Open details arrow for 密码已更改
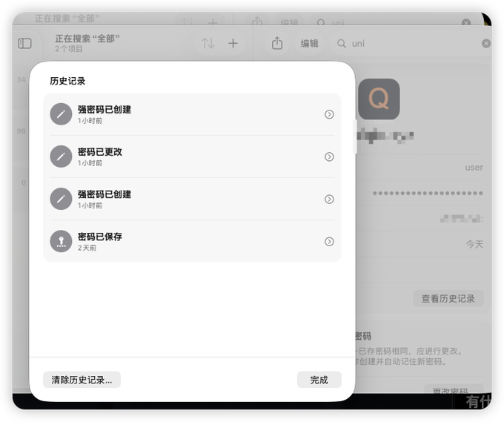 (329, 156)
